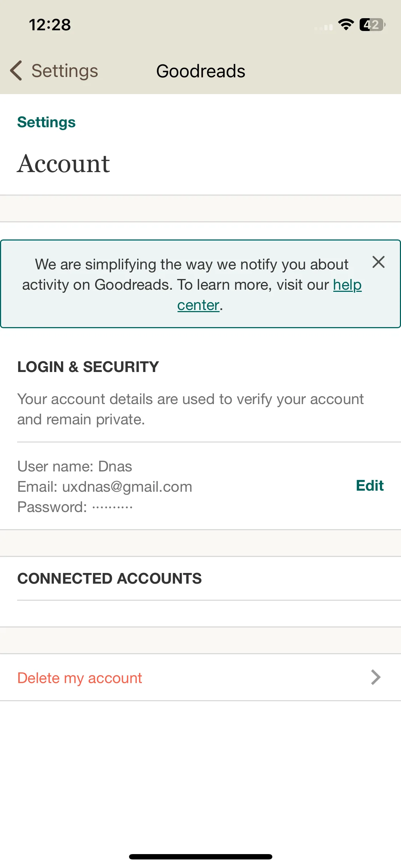Tap the Goodreads title in header
Viewport: 401px width, 868px height.
(201, 71)
